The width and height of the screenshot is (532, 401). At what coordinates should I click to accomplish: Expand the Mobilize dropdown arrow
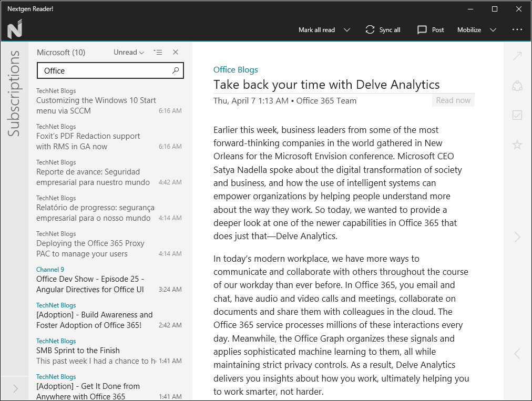click(493, 30)
